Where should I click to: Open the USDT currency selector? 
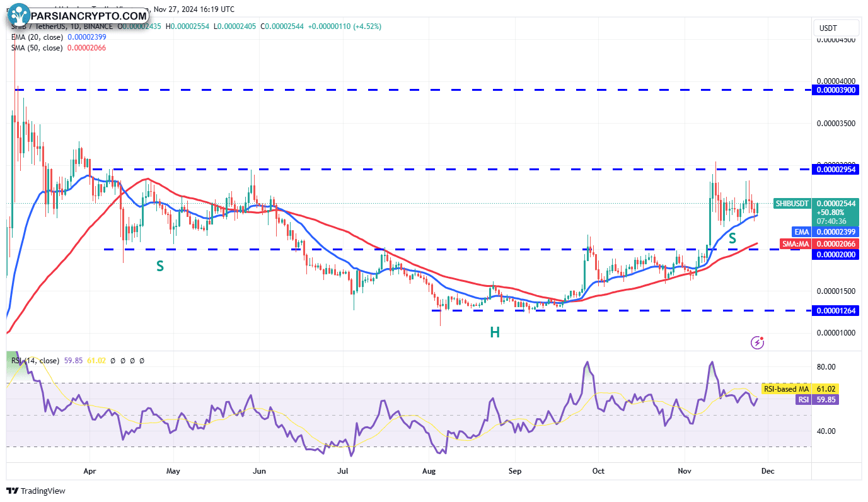click(836, 28)
